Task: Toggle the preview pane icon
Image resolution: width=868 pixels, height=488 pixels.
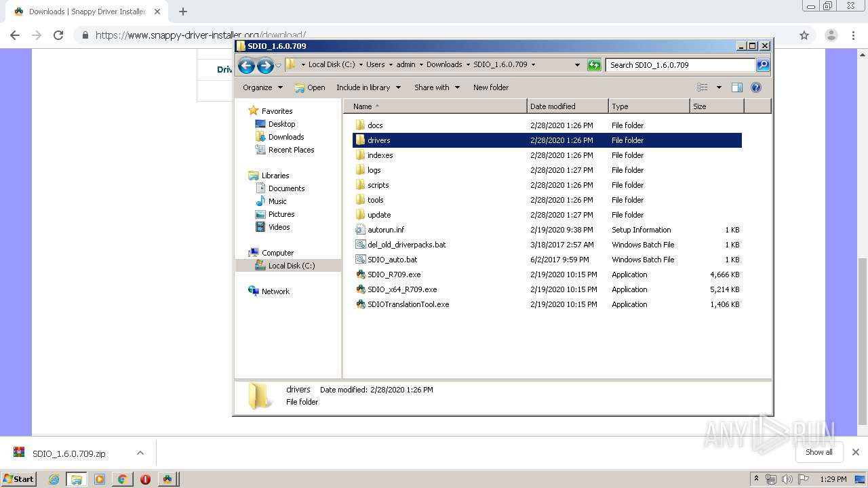Action: point(737,87)
